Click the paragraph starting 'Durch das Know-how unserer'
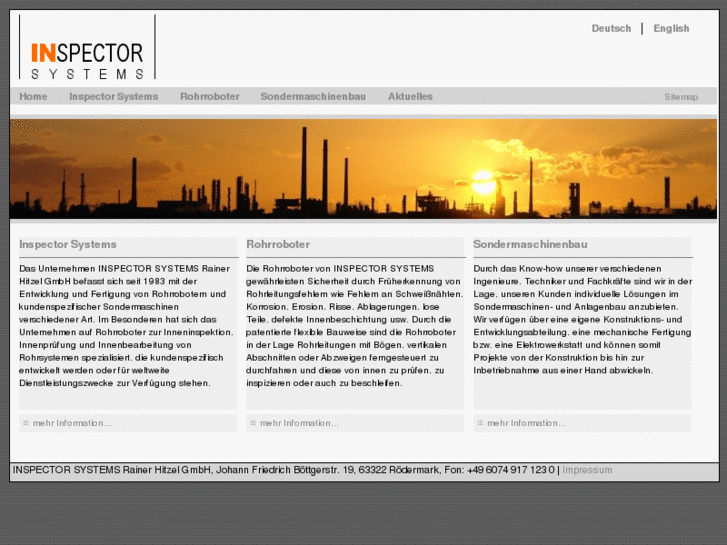The width and height of the screenshot is (727, 545). [x=582, y=320]
